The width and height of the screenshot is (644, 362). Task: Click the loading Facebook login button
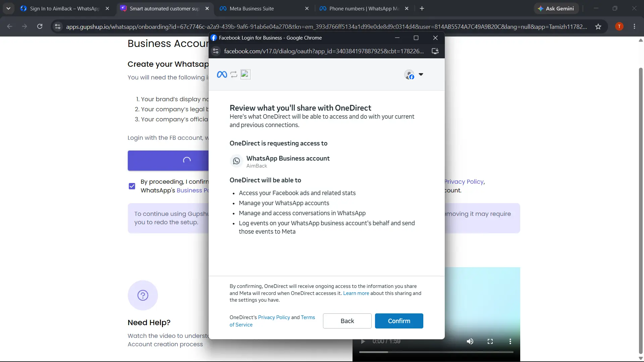click(x=168, y=160)
